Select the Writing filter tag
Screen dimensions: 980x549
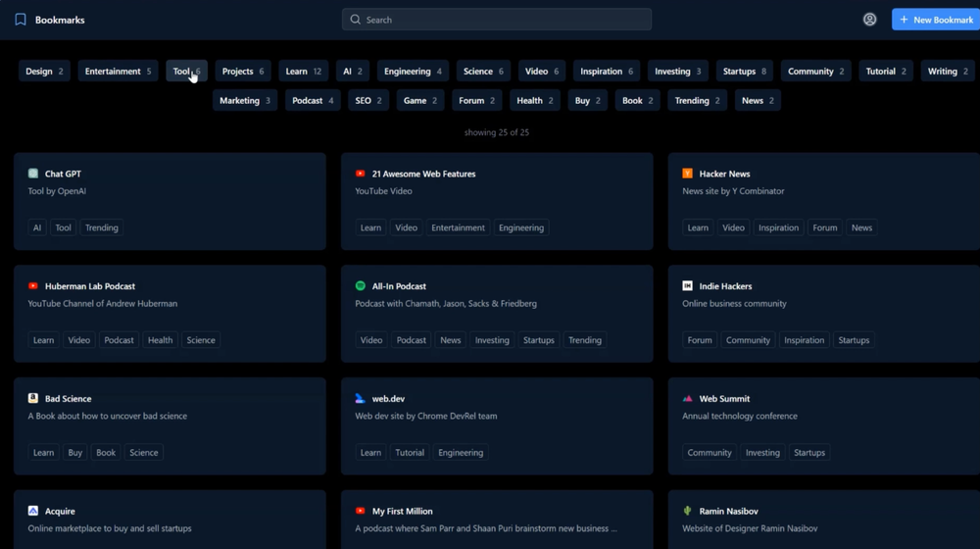(948, 72)
